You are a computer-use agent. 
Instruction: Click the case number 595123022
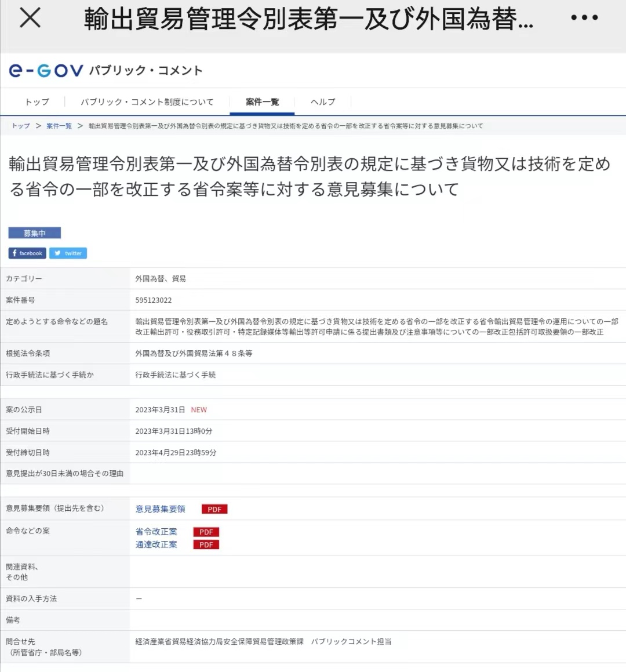[154, 300]
